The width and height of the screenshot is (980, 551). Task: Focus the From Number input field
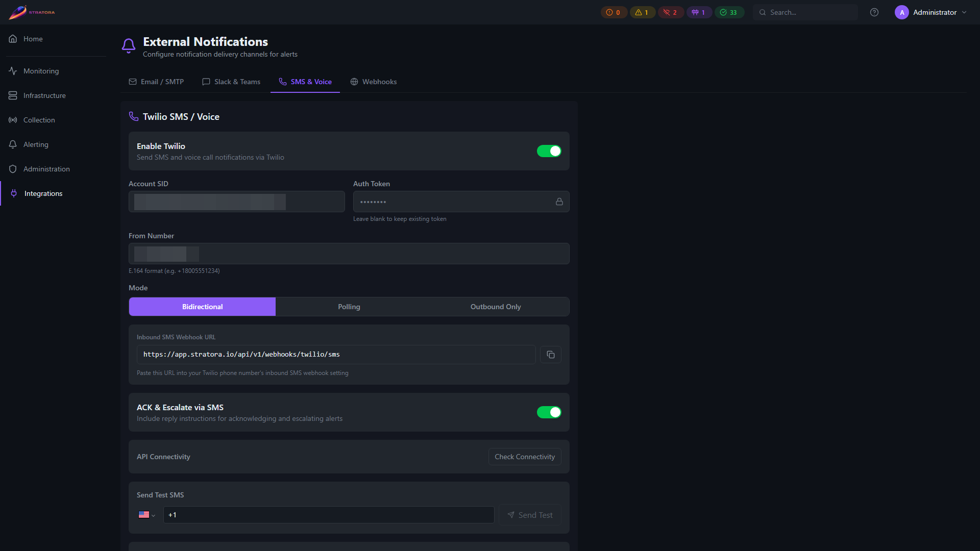pos(349,254)
